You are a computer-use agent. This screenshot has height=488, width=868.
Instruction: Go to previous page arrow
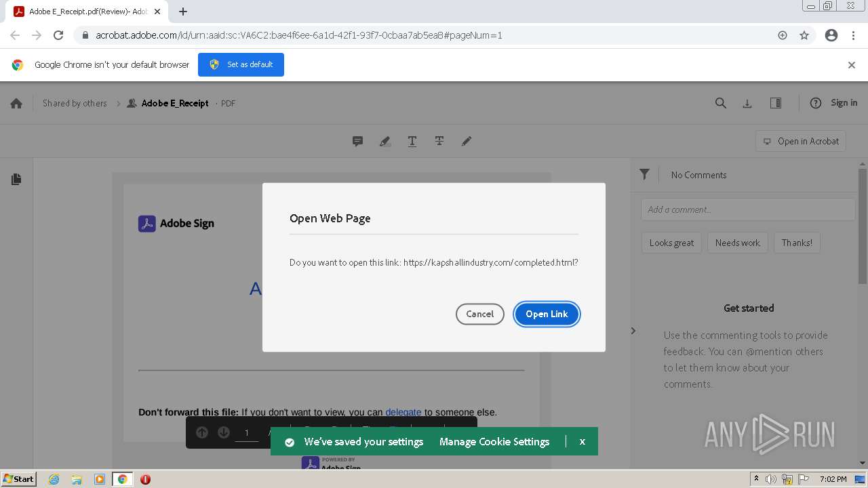pos(202,432)
